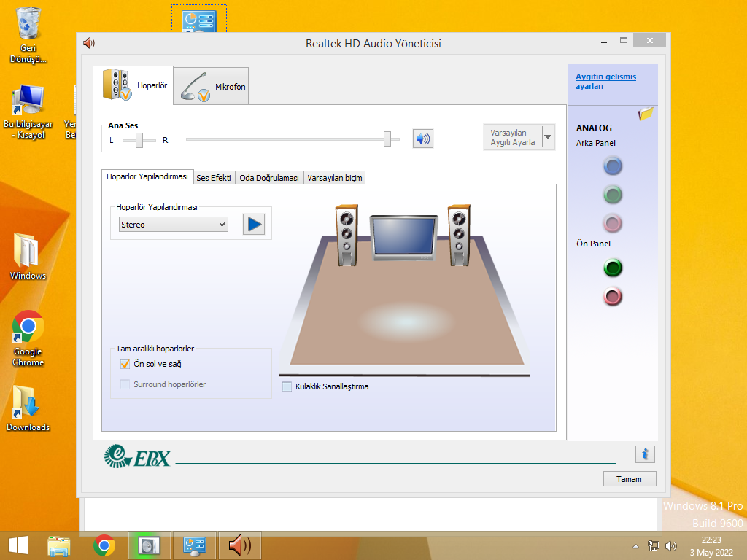
Task: Expand the Varsayılan Aygıtı Ayarla dropdown arrow
Action: [x=549, y=137]
